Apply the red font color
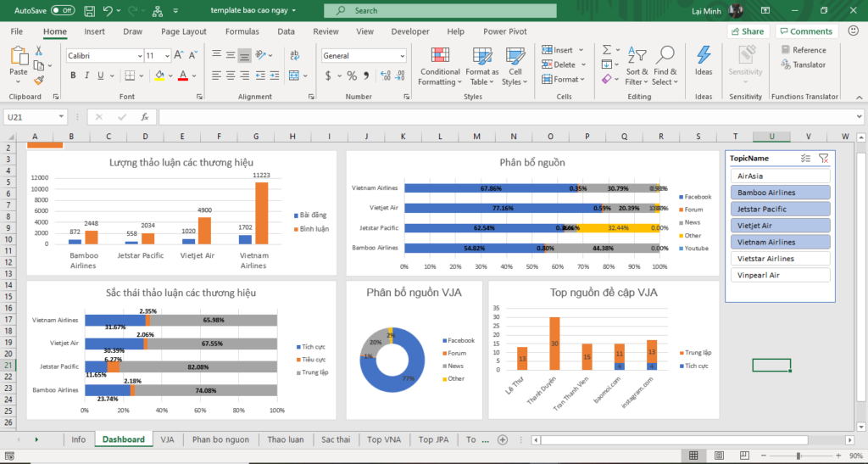The image size is (868, 464). coord(183,75)
